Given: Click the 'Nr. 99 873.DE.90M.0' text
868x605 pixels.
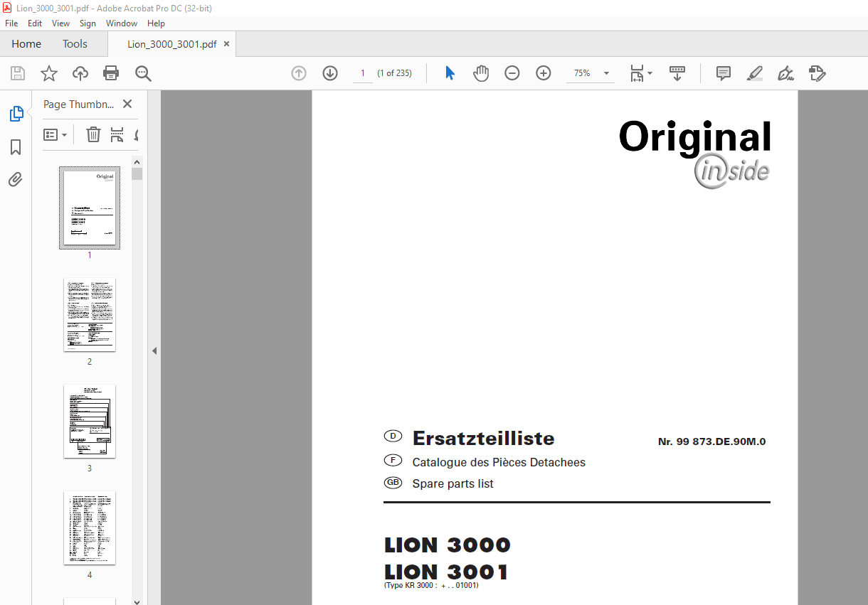Looking at the screenshot, I should point(711,441).
